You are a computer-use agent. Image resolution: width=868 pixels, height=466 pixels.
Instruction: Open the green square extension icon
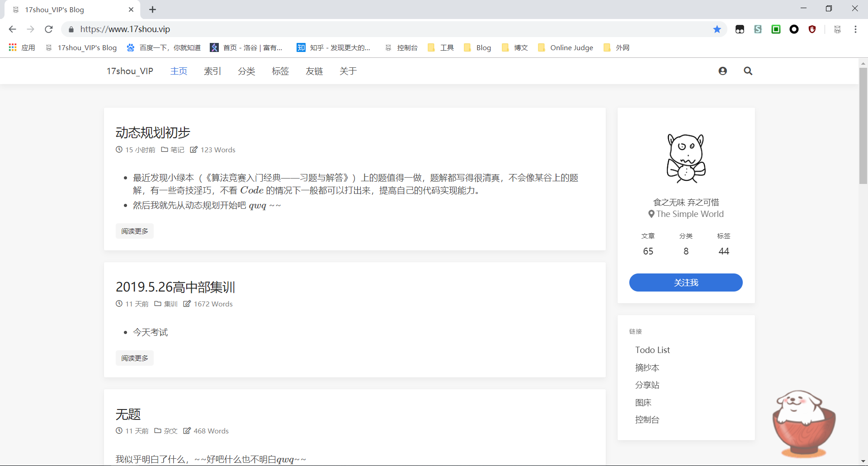(776, 29)
